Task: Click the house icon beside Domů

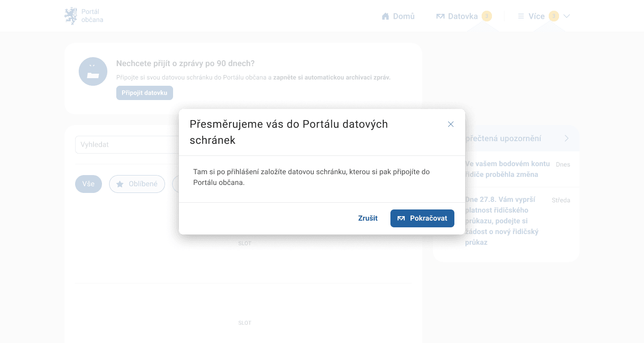Action: 385,17
